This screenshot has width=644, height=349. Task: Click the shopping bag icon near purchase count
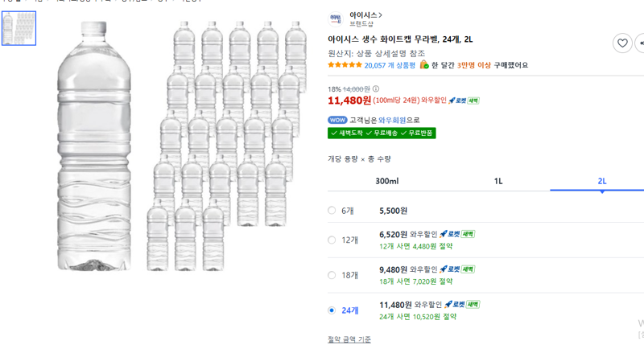tap(424, 65)
